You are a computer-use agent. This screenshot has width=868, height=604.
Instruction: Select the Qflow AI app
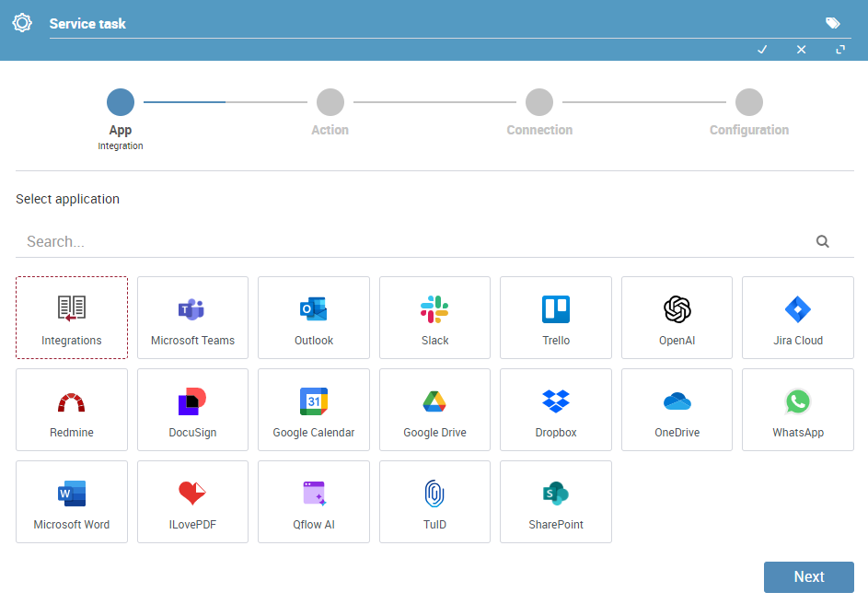314,502
